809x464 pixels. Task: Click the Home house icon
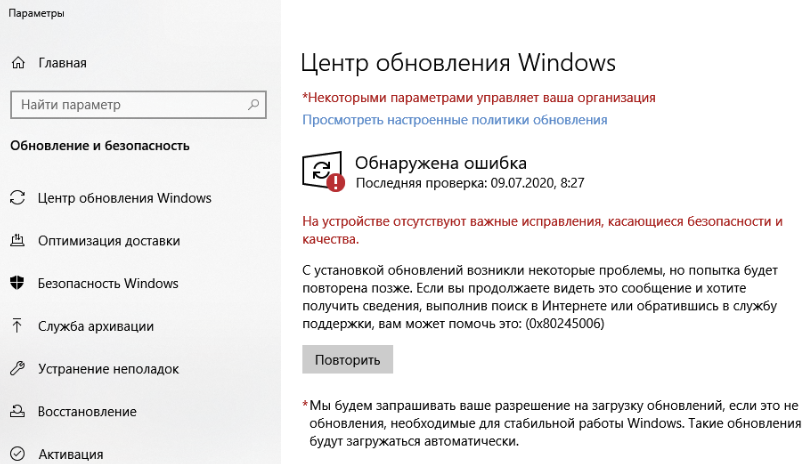18,63
